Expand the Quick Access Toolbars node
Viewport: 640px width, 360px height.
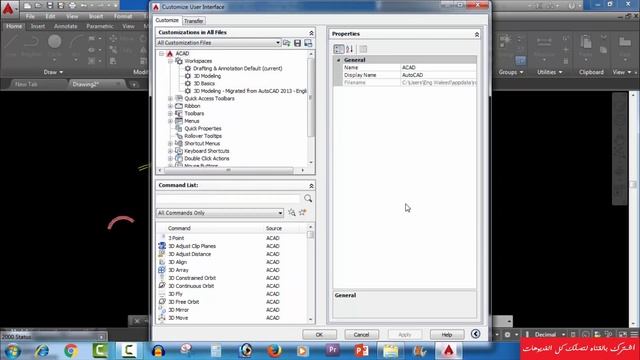[x=170, y=98]
